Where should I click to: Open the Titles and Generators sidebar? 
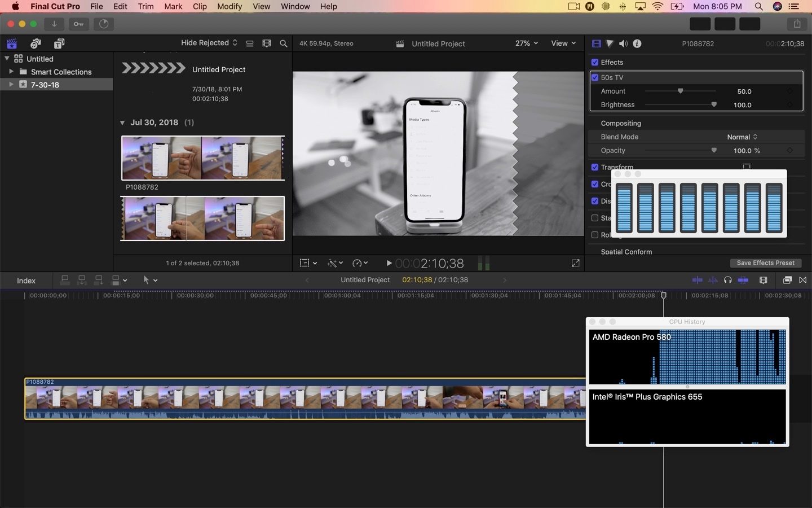[x=59, y=43]
